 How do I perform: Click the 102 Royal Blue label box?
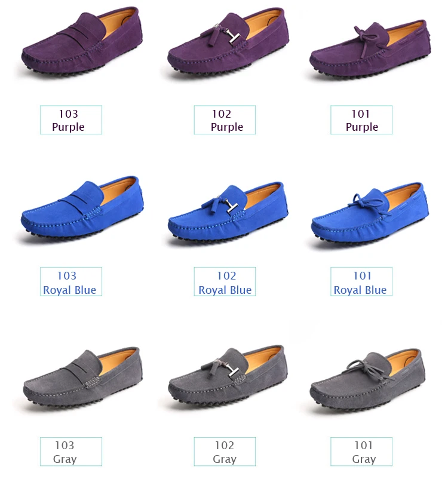click(225, 281)
